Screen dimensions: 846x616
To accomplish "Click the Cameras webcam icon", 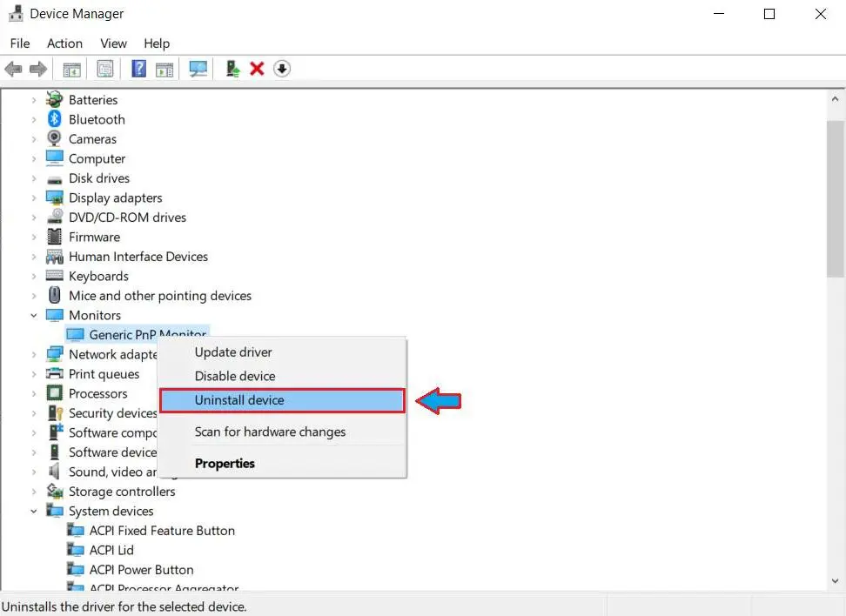I will [x=55, y=138].
